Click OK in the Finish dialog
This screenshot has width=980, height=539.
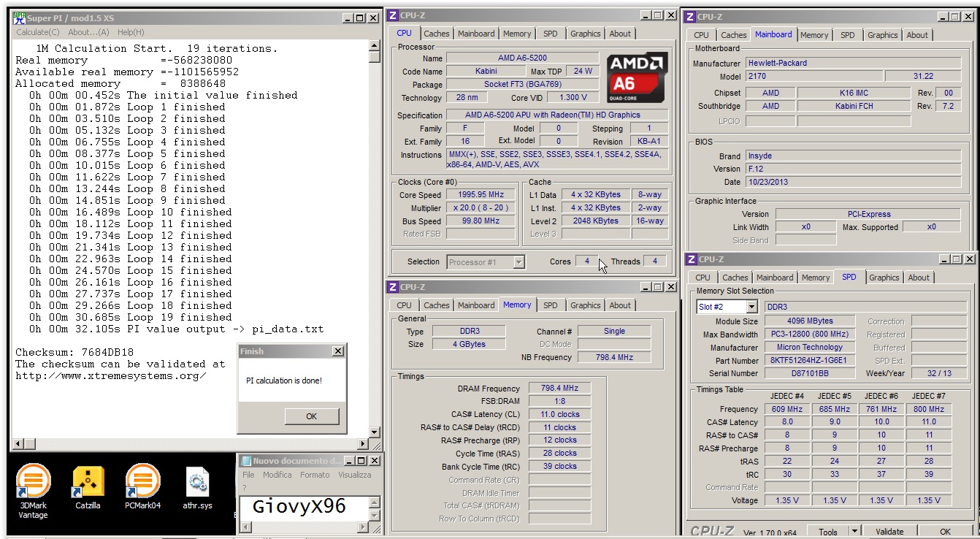312,416
